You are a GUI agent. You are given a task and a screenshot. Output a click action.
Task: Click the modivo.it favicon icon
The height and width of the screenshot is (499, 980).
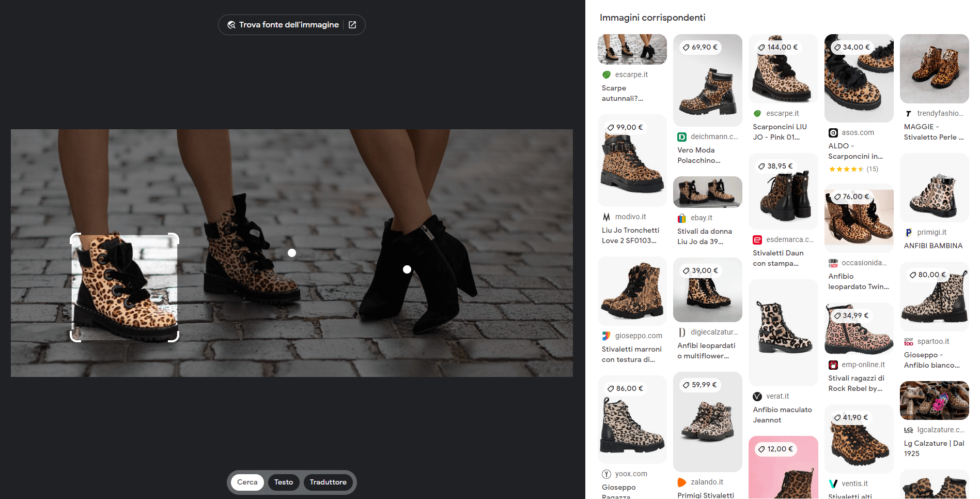point(606,217)
